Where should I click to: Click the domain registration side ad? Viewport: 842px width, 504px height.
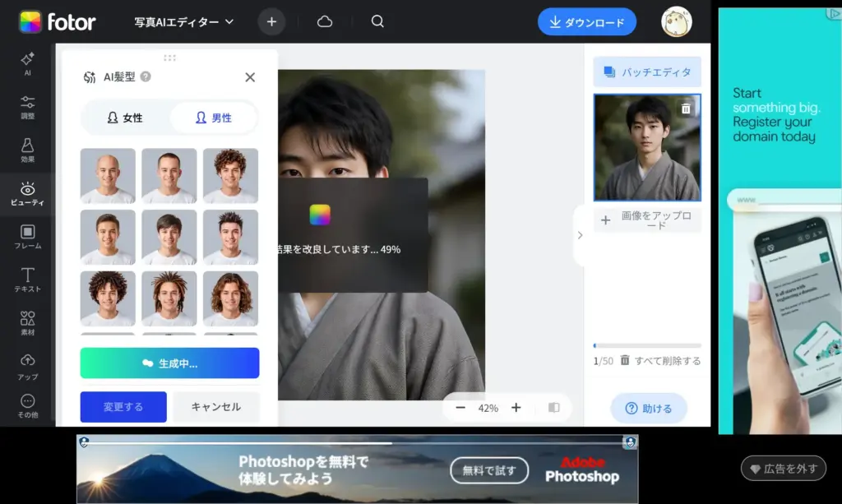[780, 220]
